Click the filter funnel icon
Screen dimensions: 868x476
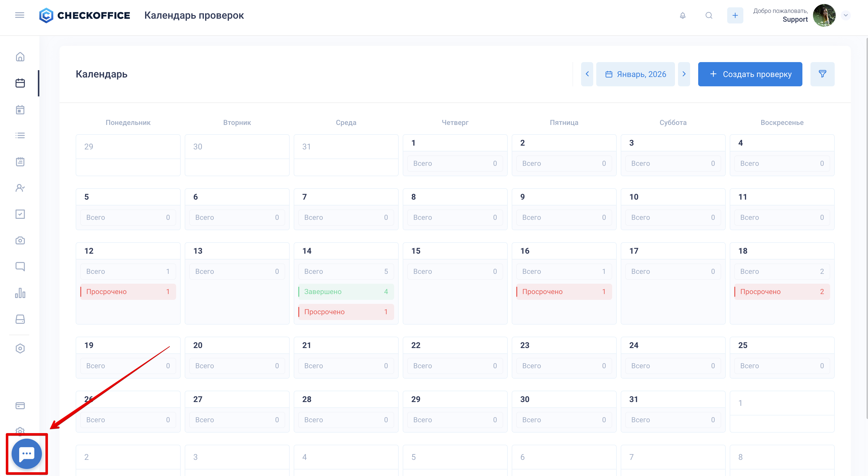822,74
